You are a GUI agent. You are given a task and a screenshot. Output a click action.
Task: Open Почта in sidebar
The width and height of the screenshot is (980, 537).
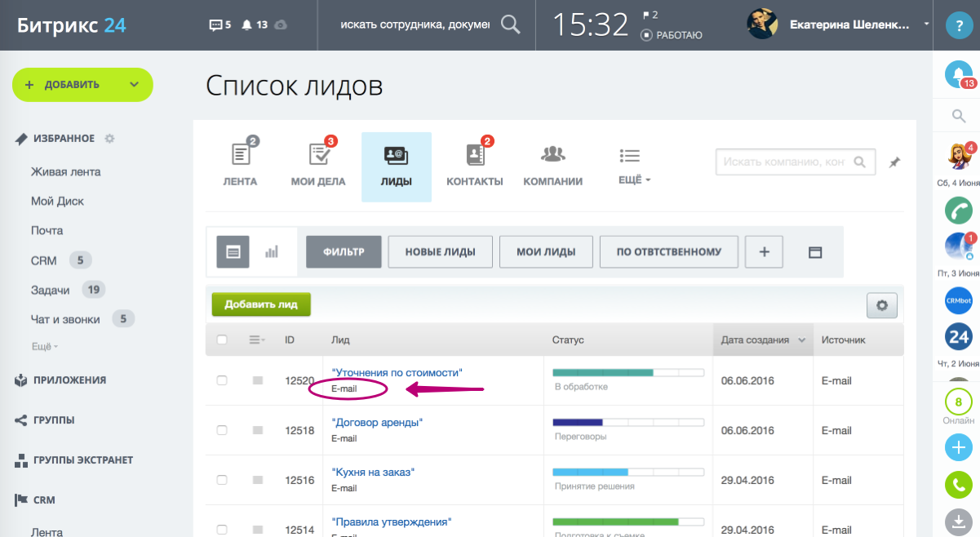(47, 231)
